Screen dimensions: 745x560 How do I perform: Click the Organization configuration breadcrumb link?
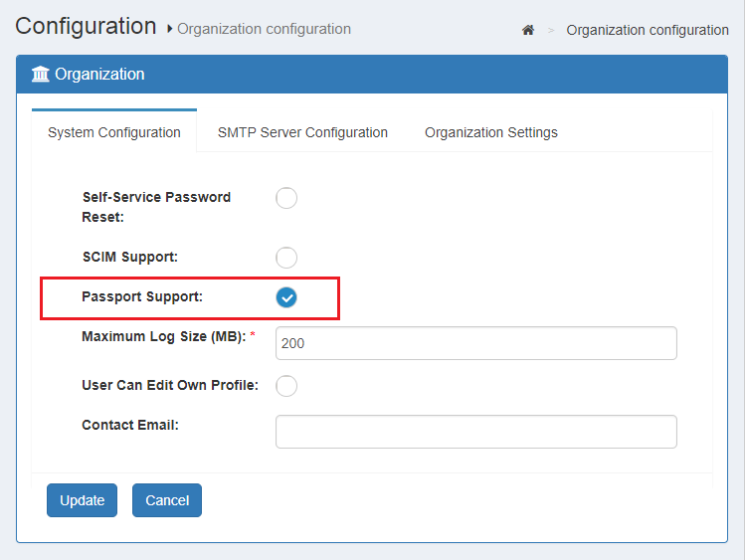(x=648, y=30)
